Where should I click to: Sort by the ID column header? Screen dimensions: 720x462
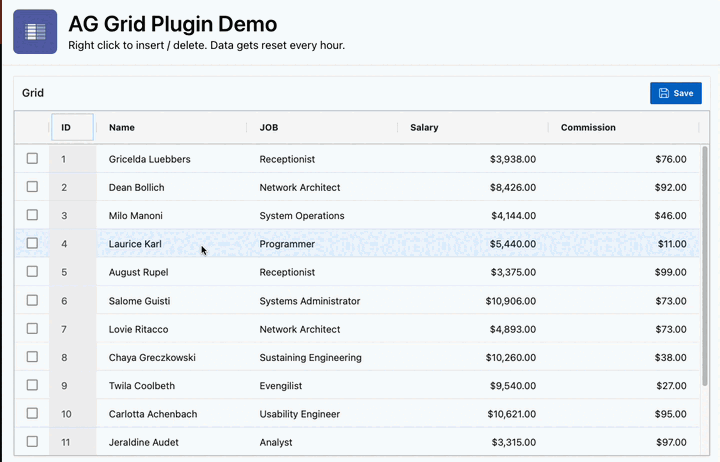point(73,127)
